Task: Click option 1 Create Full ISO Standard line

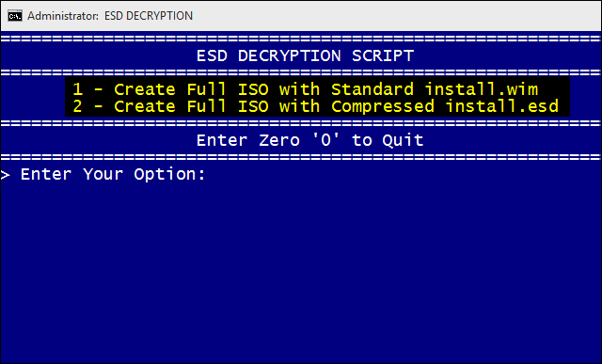Action: pos(305,89)
